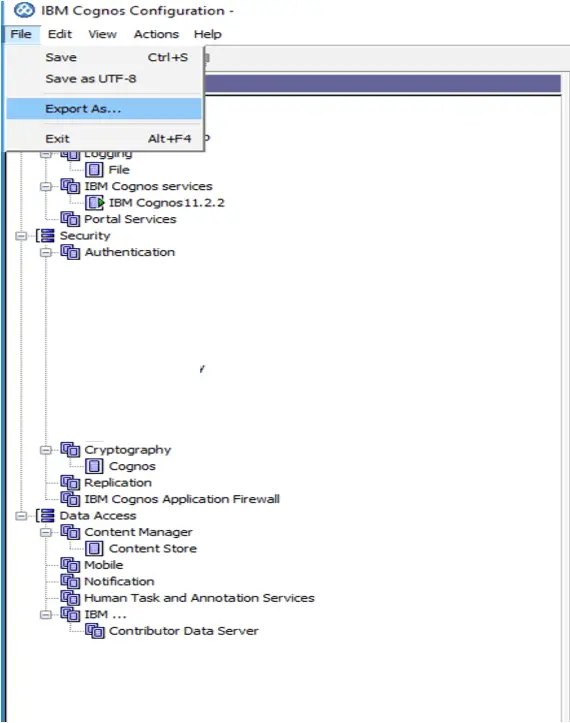Click the IBM ... node icon

70,615
